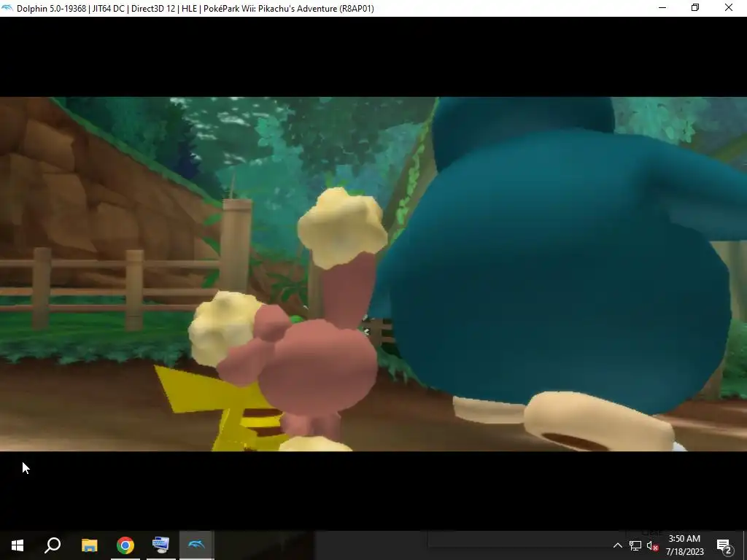Open the Windows Start menu
Screen dimensions: 747x560
point(18,545)
